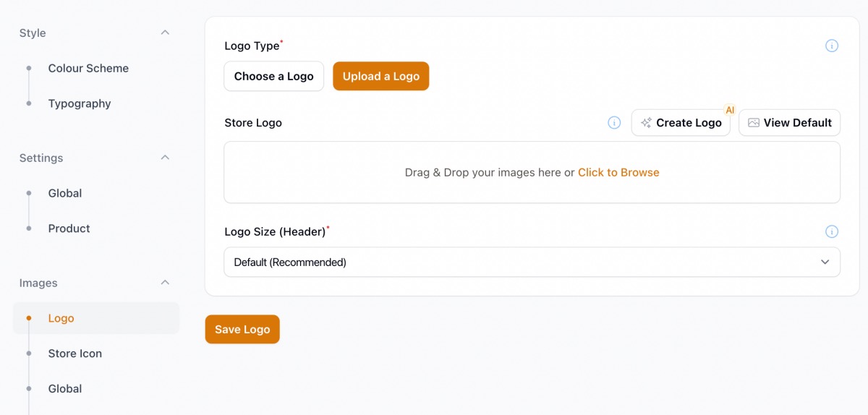Open Store Icon under Images
This screenshot has width=868, height=415.
click(75, 354)
